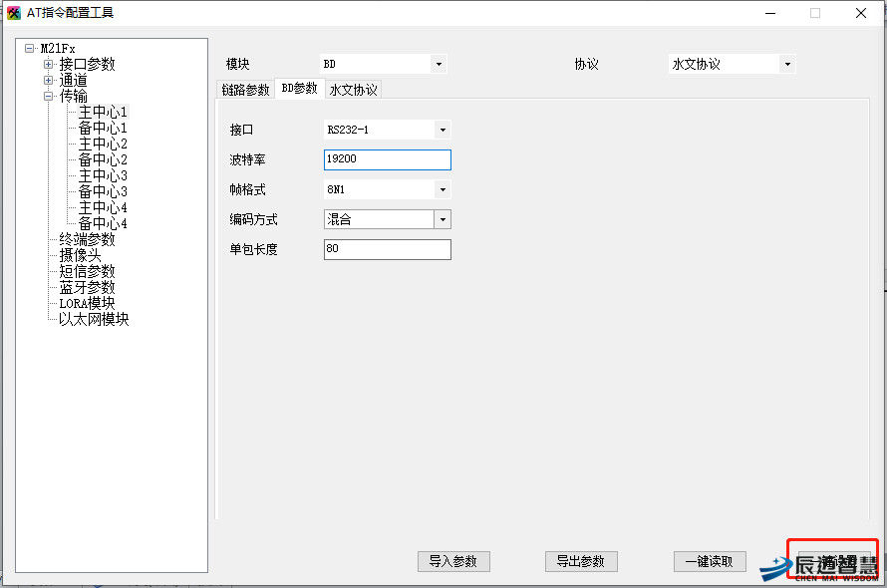Collapse the M21Fx root tree node
This screenshot has height=588, width=887.
[31, 49]
